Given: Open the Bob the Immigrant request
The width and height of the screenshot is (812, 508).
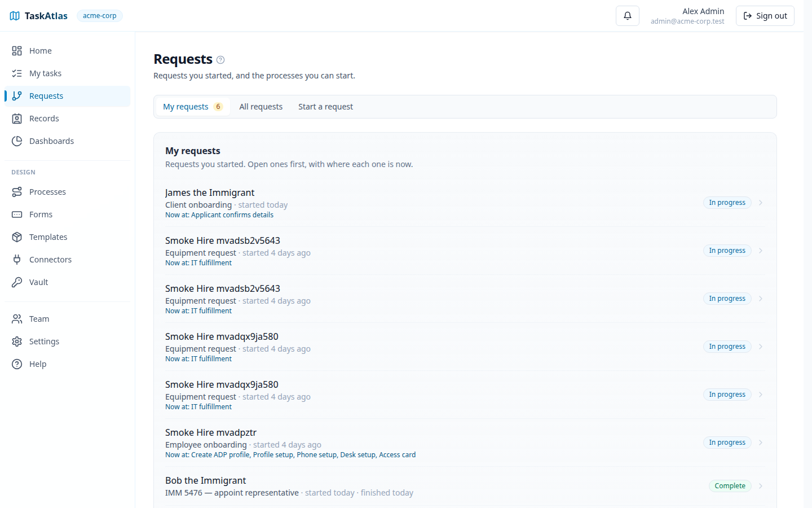Looking at the screenshot, I should [x=465, y=486].
